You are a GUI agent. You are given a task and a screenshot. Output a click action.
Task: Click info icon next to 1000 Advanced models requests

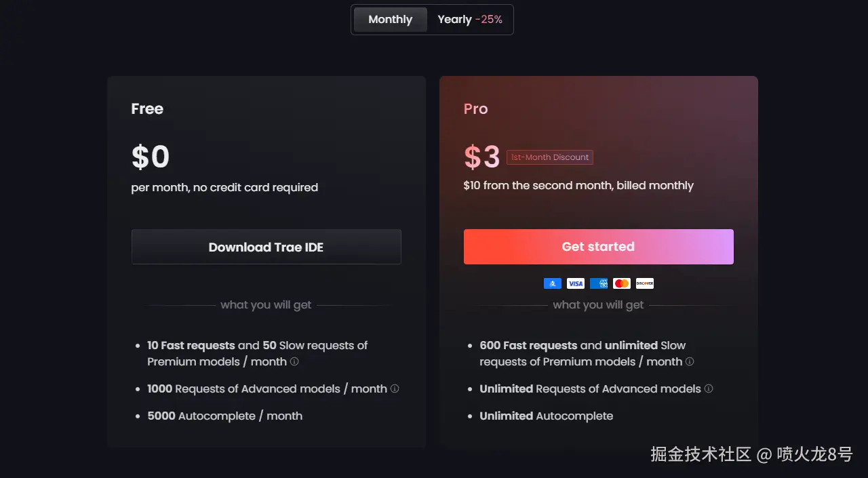[x=396, y=389]
